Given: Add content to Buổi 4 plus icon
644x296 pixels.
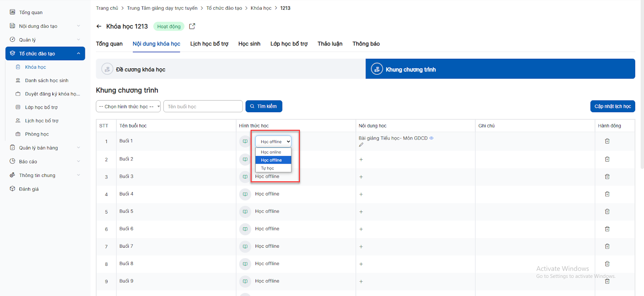Looking at the screenshot, I should click(x=361, y=194).
